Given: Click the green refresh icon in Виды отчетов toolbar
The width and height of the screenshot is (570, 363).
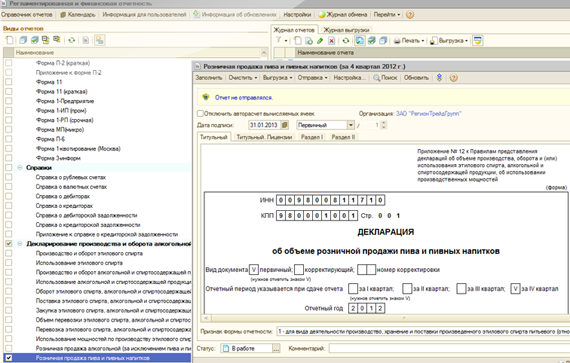Looking at the screenshot, I should [x=72, y=40].
